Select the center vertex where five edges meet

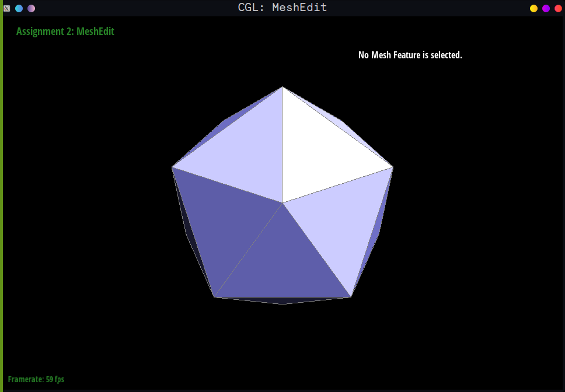pos(282,203)
